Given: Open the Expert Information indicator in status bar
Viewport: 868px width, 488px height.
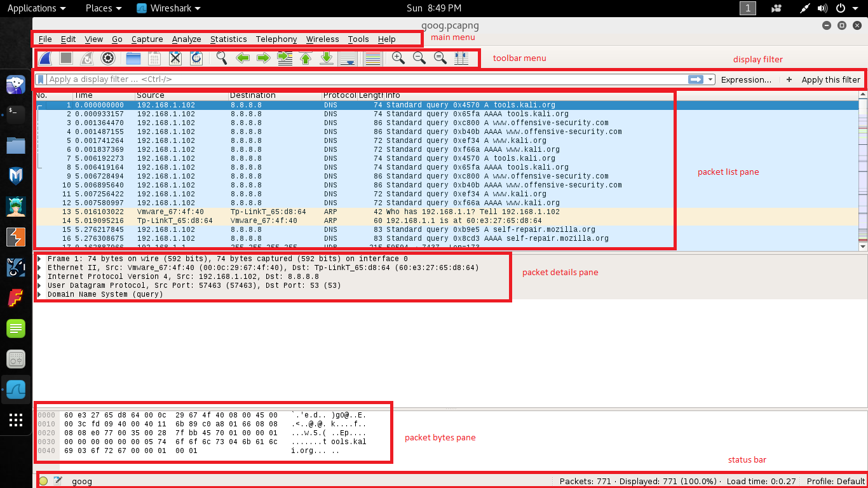Looking at the screenshot, I should (43, 481).
